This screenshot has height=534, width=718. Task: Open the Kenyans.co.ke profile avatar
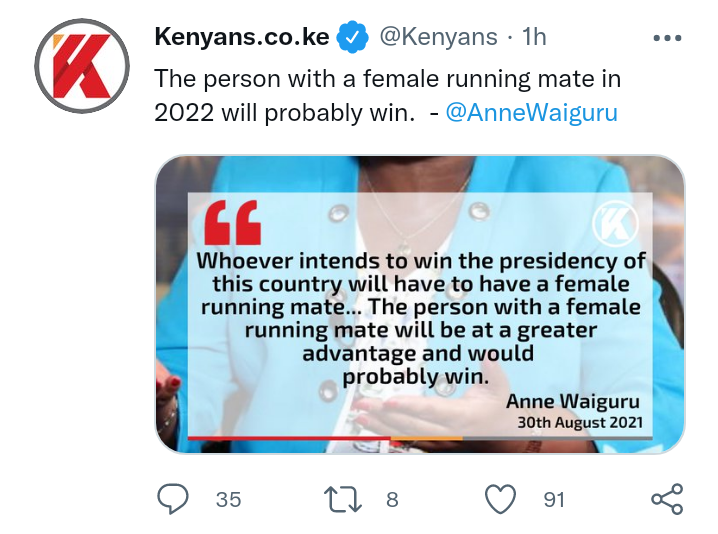pos(82,66)
